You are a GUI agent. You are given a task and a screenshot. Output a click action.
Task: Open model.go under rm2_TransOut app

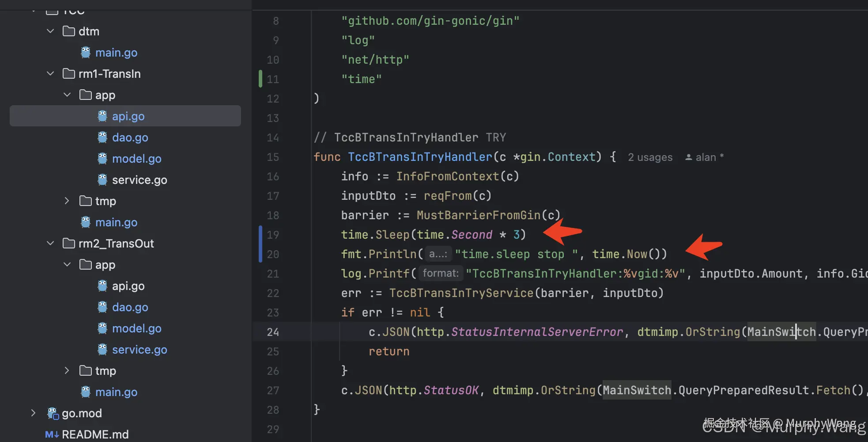pyautogui.click(x=136, y=328)
